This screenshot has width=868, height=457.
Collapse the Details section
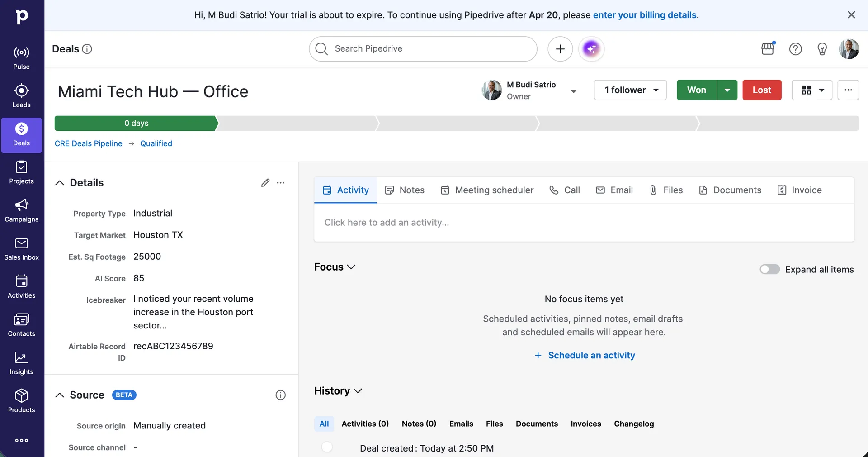pos(59,183)
